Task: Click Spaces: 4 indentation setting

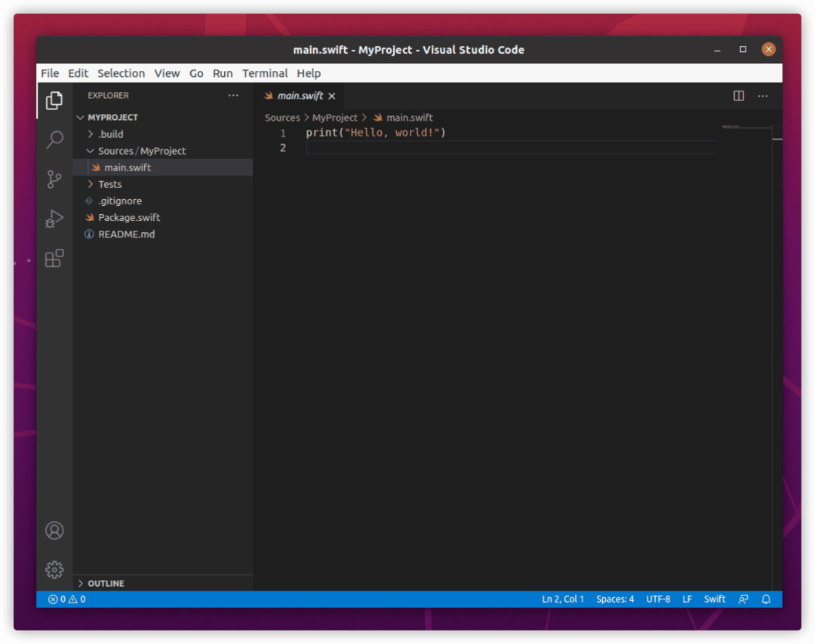Action: [x=615, y=600]
